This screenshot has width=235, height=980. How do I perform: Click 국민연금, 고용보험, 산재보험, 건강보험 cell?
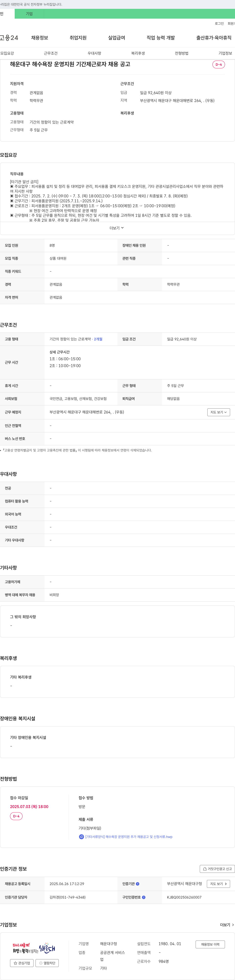coord(78,399)
